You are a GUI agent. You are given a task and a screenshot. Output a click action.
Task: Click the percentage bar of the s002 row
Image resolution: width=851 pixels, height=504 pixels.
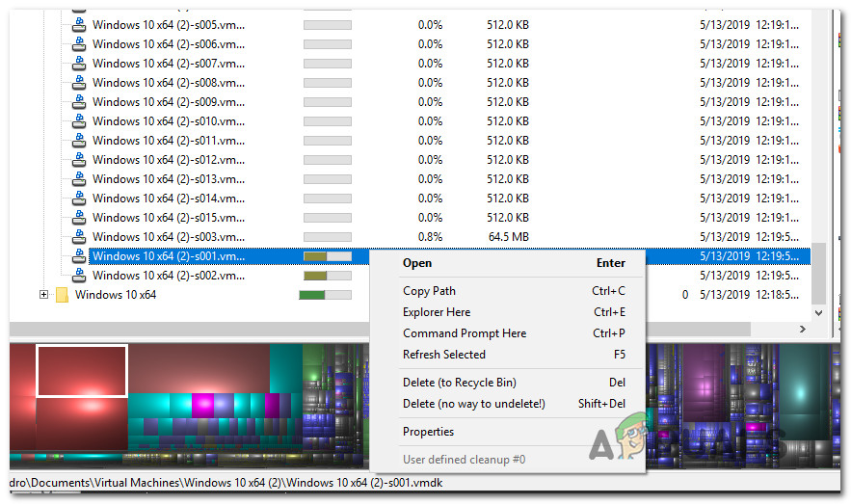(x=328, y=276)
